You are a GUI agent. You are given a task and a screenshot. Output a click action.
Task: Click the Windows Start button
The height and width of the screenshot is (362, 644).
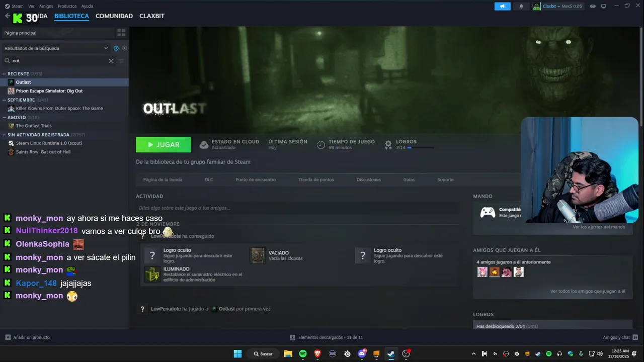click(x=237, y=354)
